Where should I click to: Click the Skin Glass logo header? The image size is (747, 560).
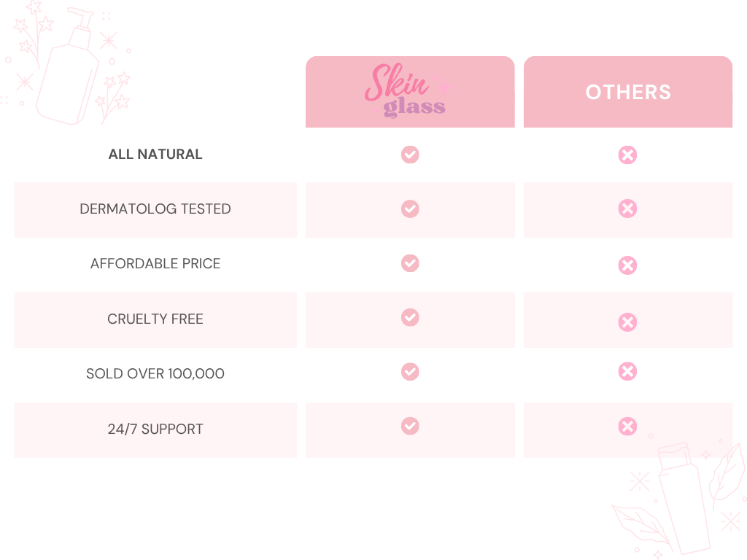[x=406, y=92]
